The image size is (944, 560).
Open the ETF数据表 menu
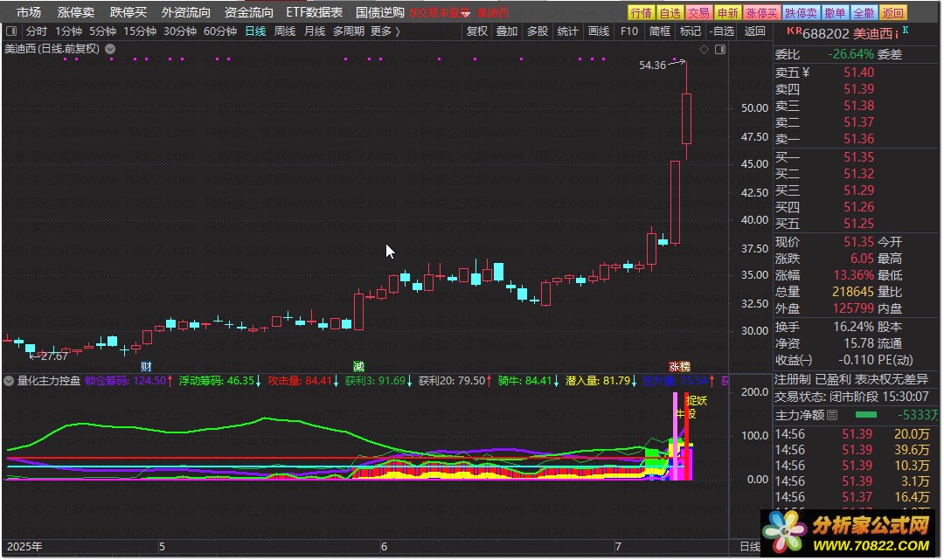pyautogui.click(x=315, y=12)
